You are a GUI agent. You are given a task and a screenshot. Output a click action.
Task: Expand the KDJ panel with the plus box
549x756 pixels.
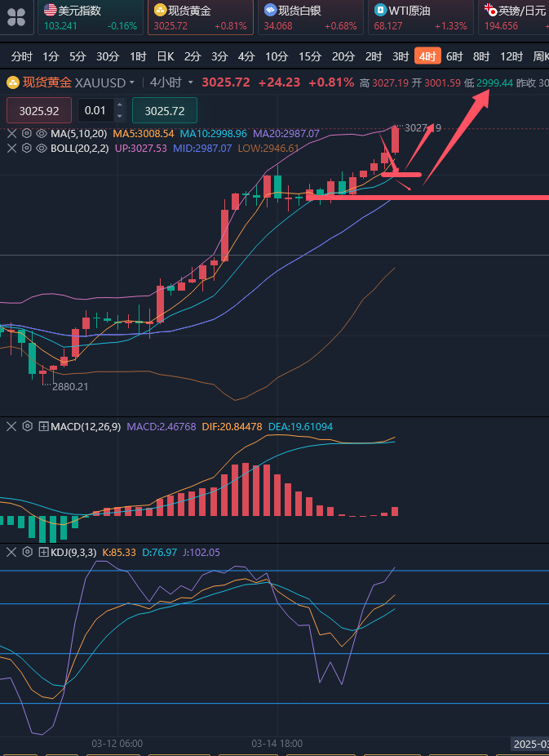point(44,552)
